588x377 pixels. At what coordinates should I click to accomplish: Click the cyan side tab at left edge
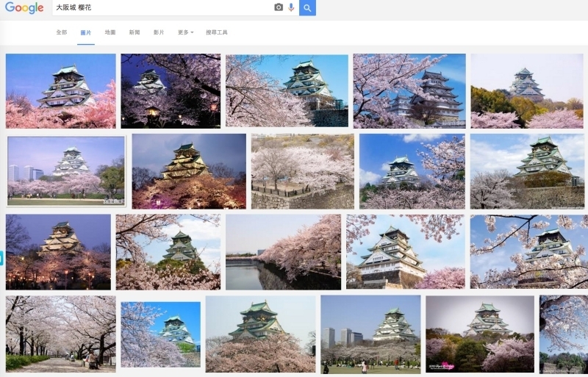[x=1, y=258]
